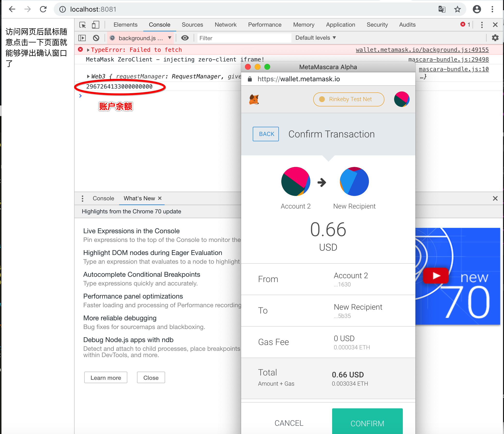Focus the console Filter input
Image resolution: width=504 pixels, height=434 pixels.
pos(244,38)
